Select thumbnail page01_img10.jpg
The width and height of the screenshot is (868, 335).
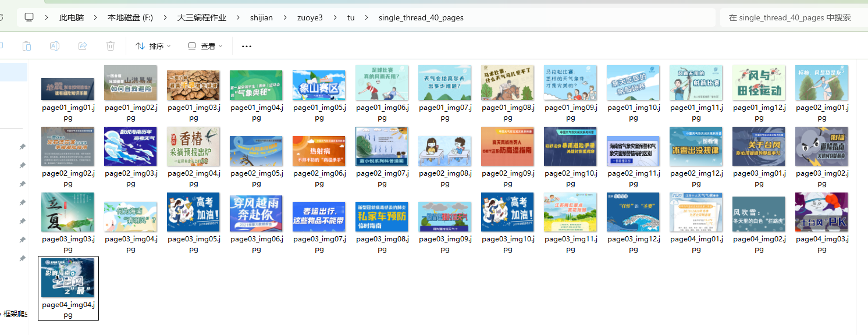tap(633, 83)
